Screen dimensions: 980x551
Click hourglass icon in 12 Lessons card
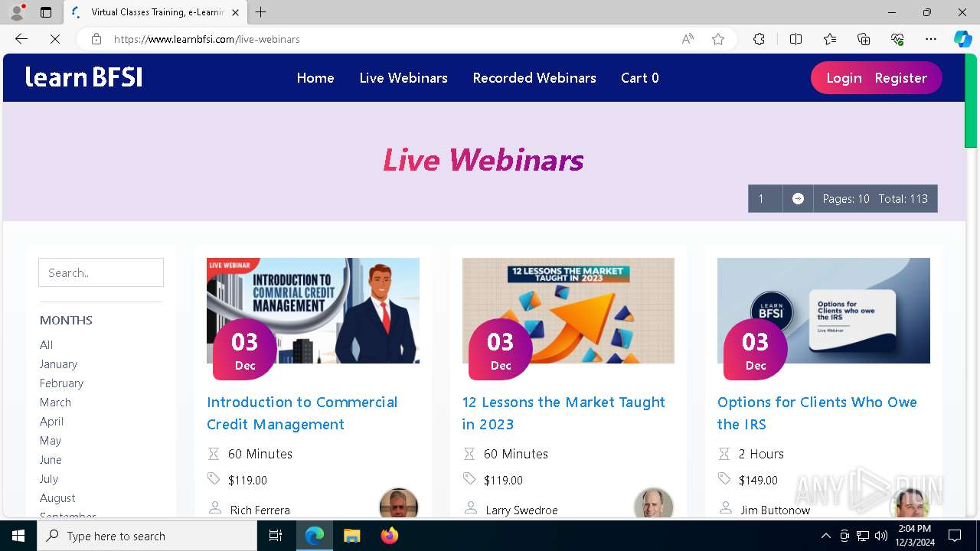coord(469,454)
